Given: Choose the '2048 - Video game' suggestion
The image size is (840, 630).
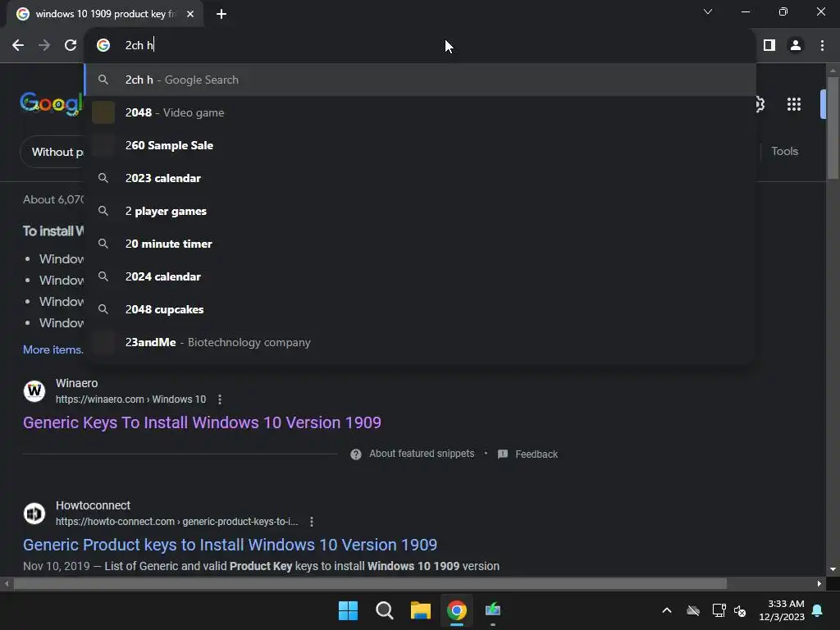Looking at the screenshot, I should [x=420, y=112].
